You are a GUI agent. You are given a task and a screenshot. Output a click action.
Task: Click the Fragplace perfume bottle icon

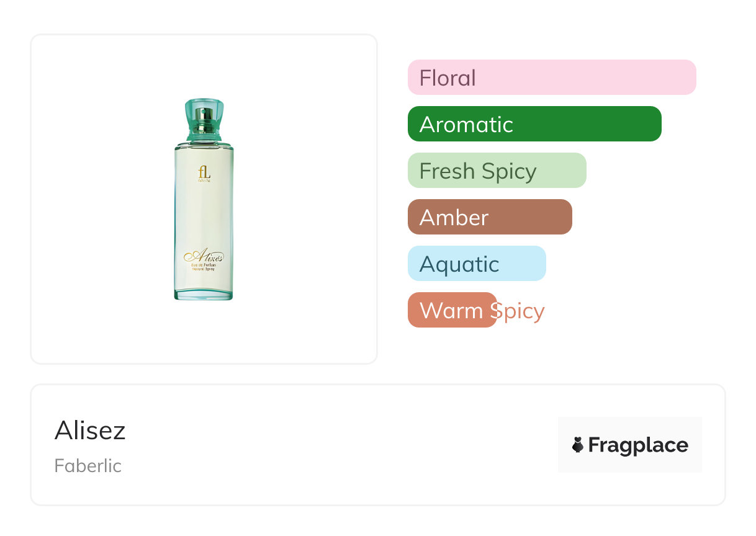point(578,445)
